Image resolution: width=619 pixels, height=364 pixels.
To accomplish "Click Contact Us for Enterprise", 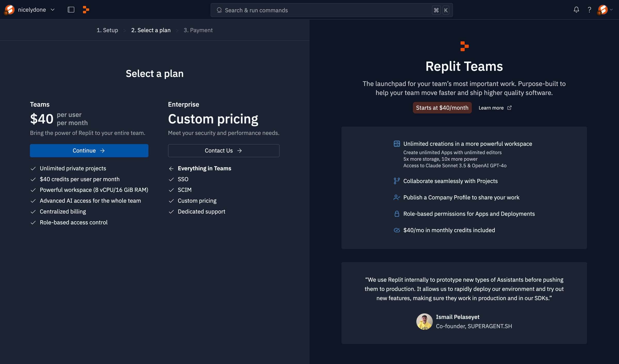I will coord(224,151).
